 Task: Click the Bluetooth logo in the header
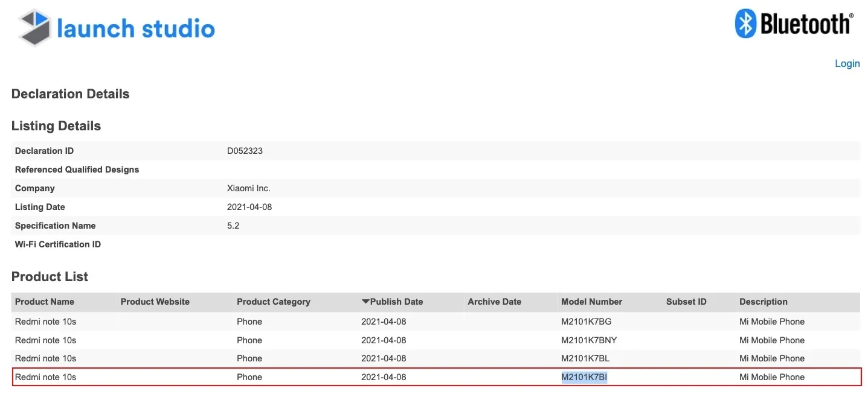pyautogui.click(x=793, y=25)
